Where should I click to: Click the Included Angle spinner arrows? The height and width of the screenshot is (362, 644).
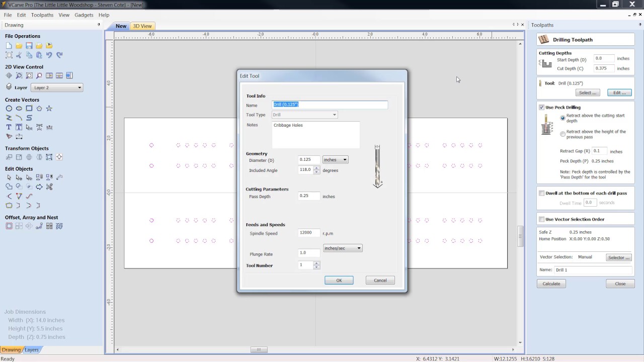click(316, 170)
